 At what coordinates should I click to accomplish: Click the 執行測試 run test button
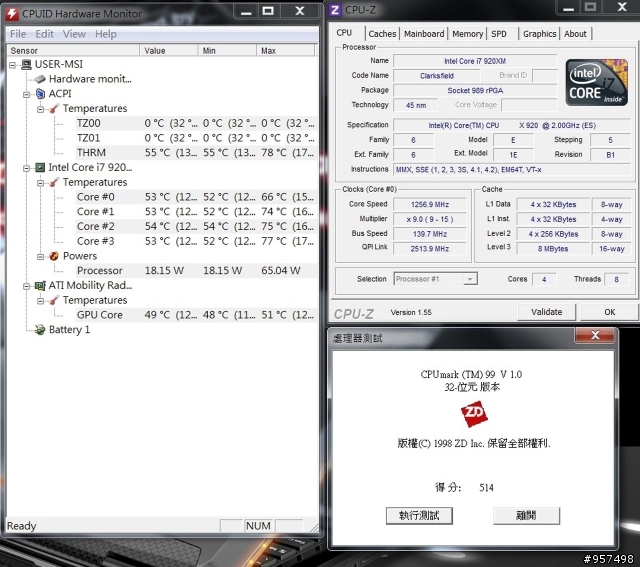419,516
